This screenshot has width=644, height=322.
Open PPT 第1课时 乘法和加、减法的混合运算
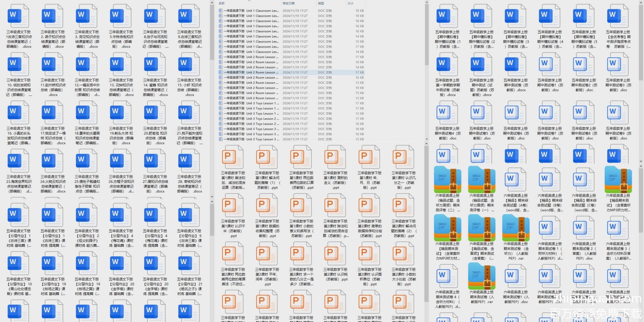(233, 157)
